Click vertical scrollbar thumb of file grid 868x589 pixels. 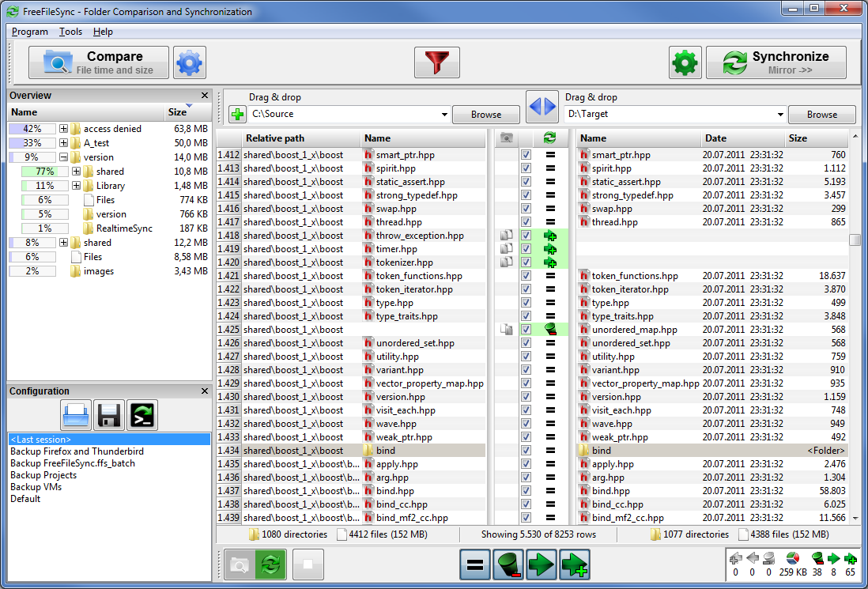point(855,240)
